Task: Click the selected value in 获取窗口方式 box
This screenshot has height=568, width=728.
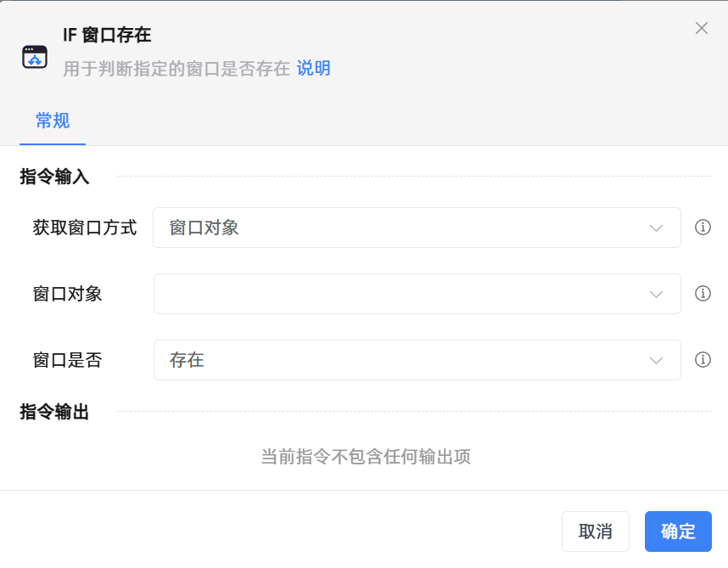Action: tap(204, 228)
